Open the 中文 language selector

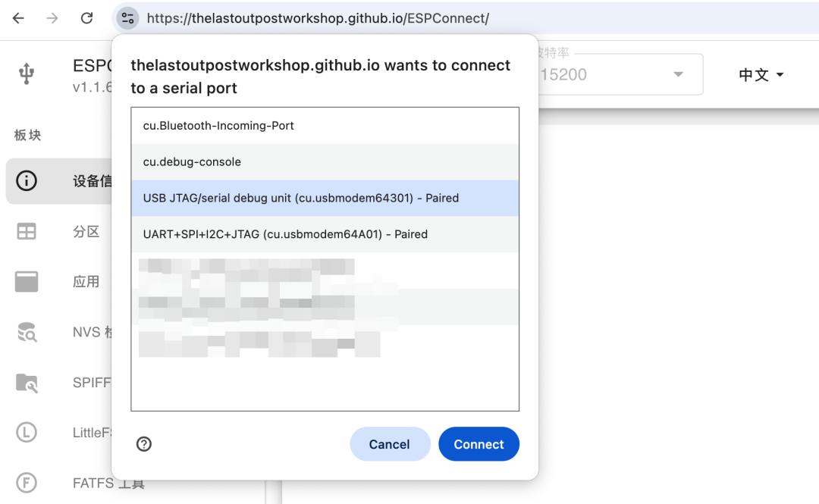point(761,75)
